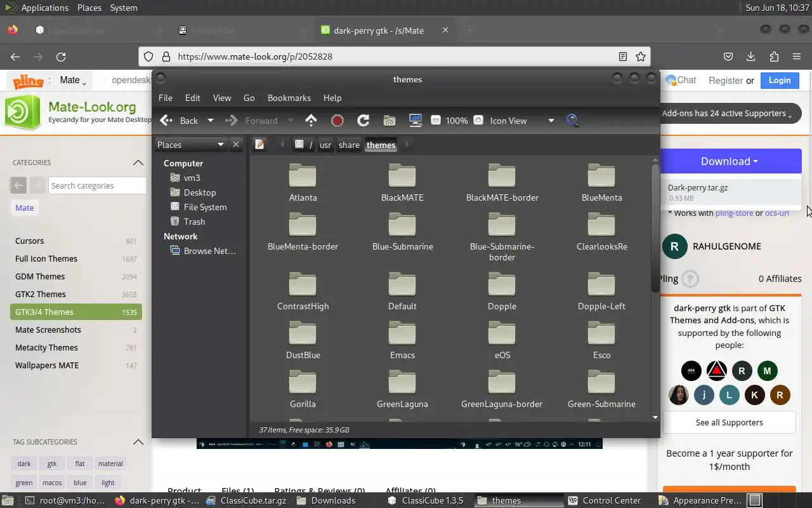Screen dimensions: 812x508
Task: Bookmark this page with star icon
Action: (641, 57)
